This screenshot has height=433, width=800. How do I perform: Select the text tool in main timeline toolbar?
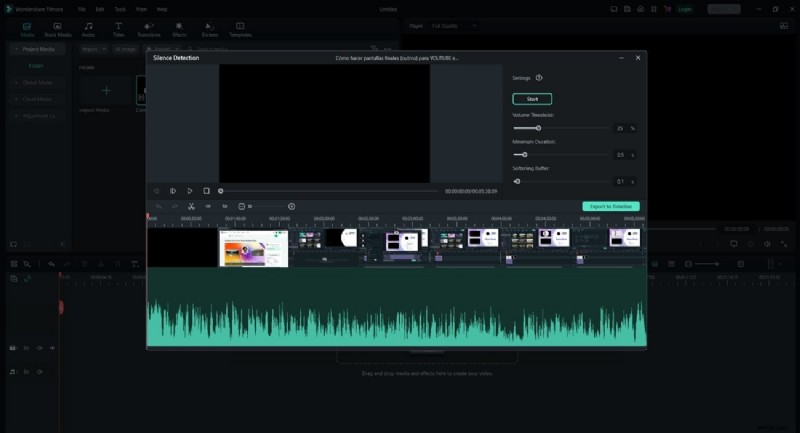(x=135, y=264)
